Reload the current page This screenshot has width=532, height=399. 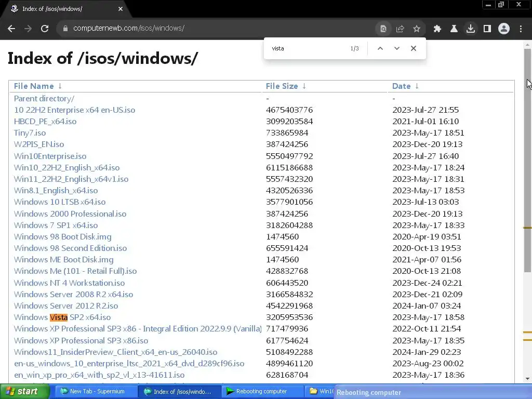(x=45, y=29)
